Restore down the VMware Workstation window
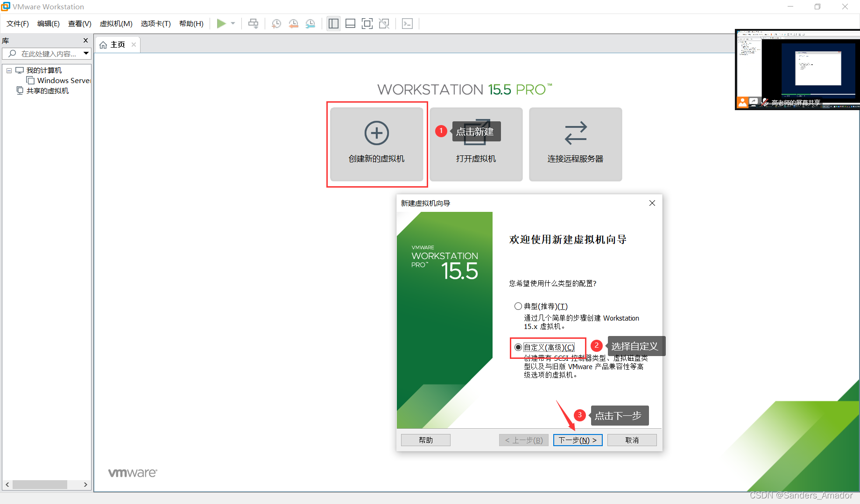Viewport: 860px width, 504px height. [818, 7]
